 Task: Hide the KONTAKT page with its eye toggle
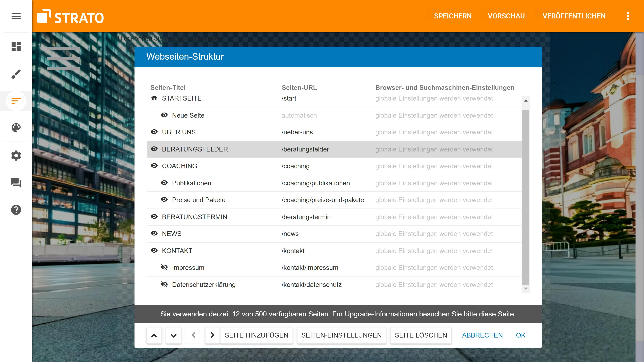pos(154,250)
